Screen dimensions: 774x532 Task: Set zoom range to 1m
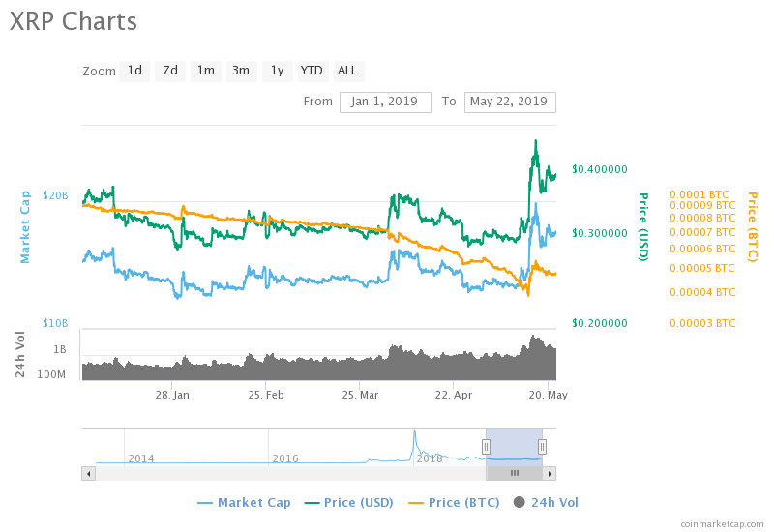206,71
